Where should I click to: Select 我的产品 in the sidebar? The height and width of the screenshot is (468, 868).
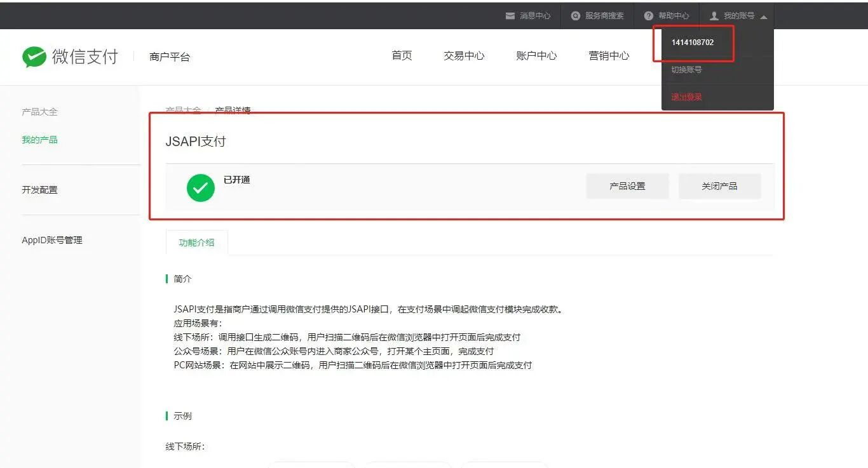39,140
